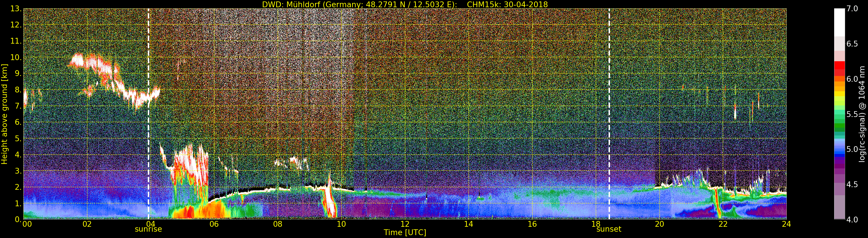Viewport: 868px width, 238px height.
Task: Click the 5.0 colorbar tick value
Action: point(852,149)
